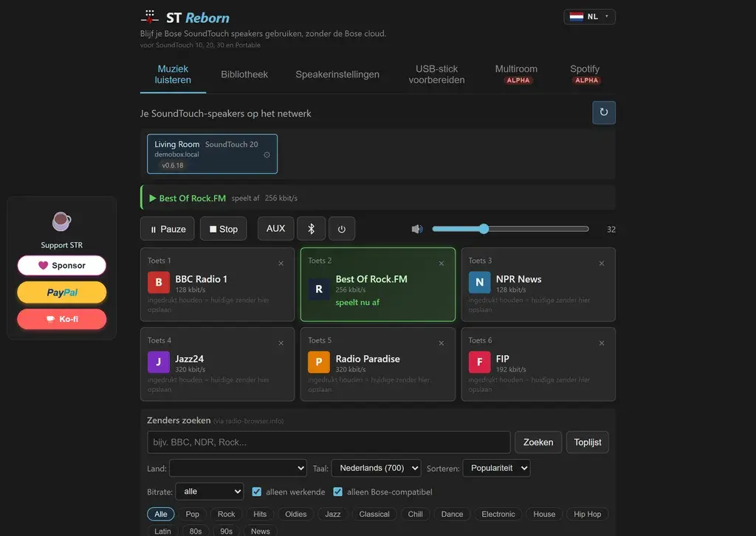Open the Speakerinstellingen tab
This screenshot has height=536, width=756.
(x=337, y=75)
